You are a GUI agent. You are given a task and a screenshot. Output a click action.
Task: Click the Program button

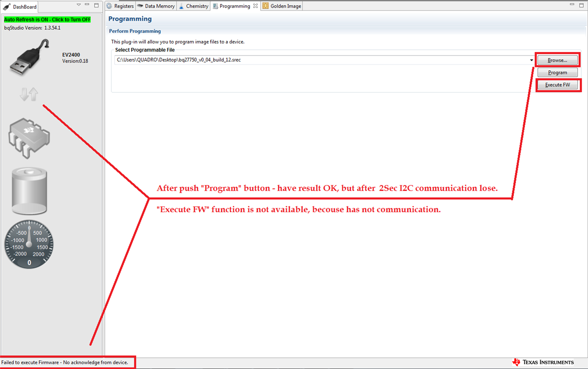click(x=557, y=73)
